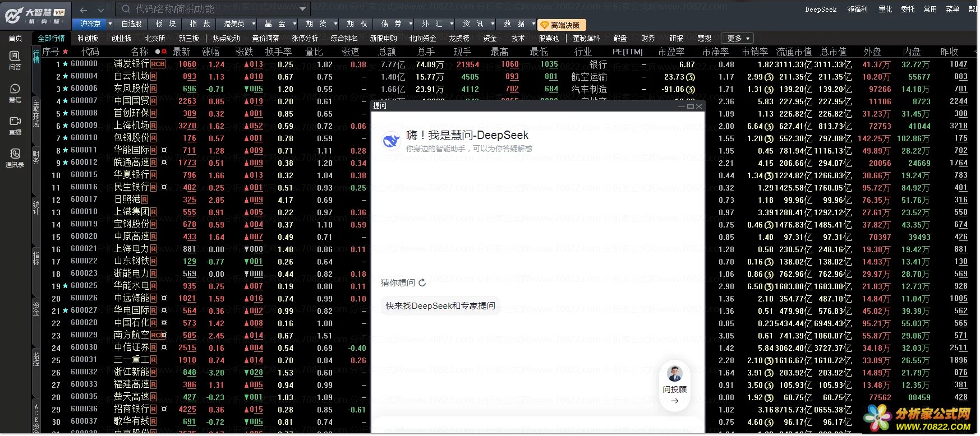Click 快来找DeepSeek和专家提问 suggestion
Viewport: 980px width, 436px height.
440,306
